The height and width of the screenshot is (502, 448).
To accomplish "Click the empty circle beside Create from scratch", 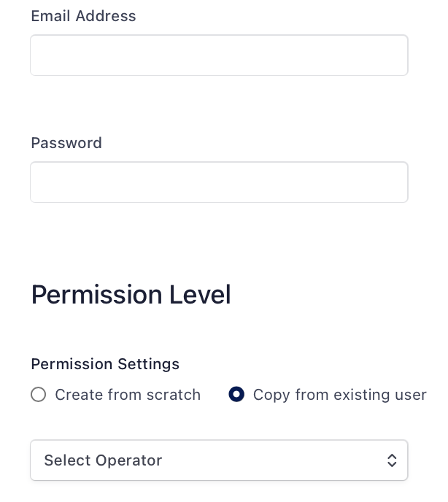I will (x=39, y=395).
